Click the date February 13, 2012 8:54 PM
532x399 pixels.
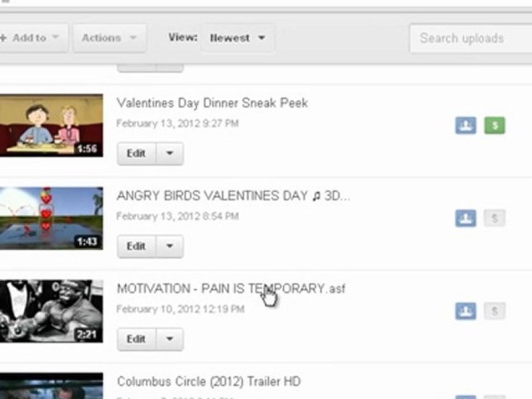coord(177,216)
